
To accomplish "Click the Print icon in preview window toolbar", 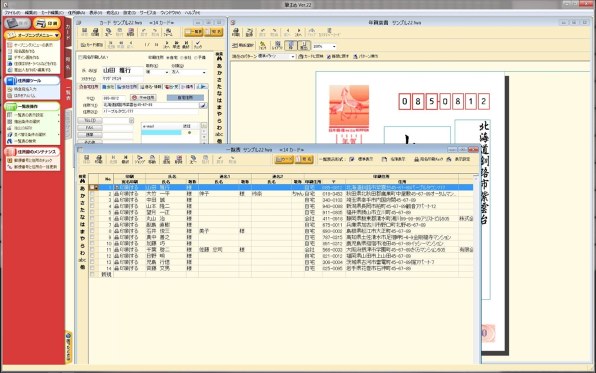I will [236, 32].
